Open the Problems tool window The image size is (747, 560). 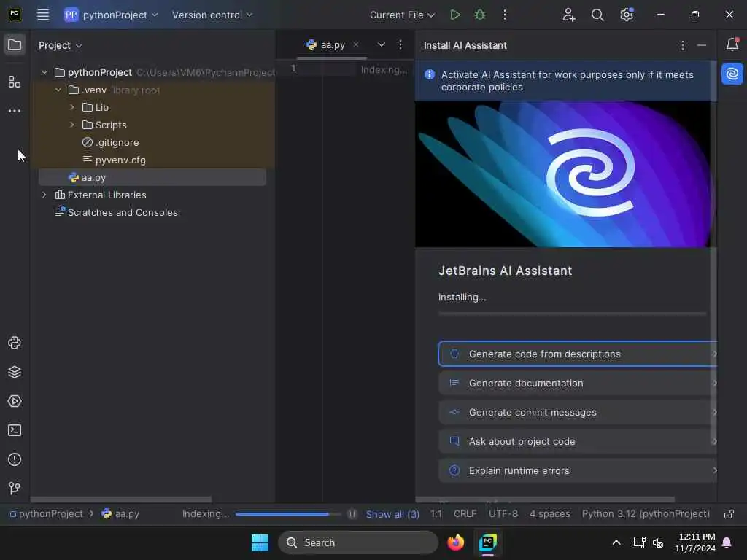coord(15,459)
